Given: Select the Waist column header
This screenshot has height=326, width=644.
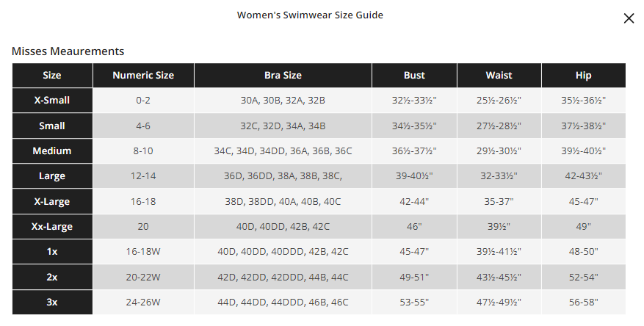Looking at the screenshot, I should tap(499, 76).
